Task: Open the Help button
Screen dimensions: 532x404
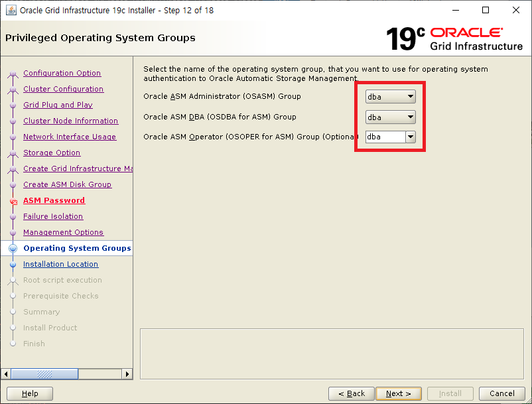Action: [30, 393]
